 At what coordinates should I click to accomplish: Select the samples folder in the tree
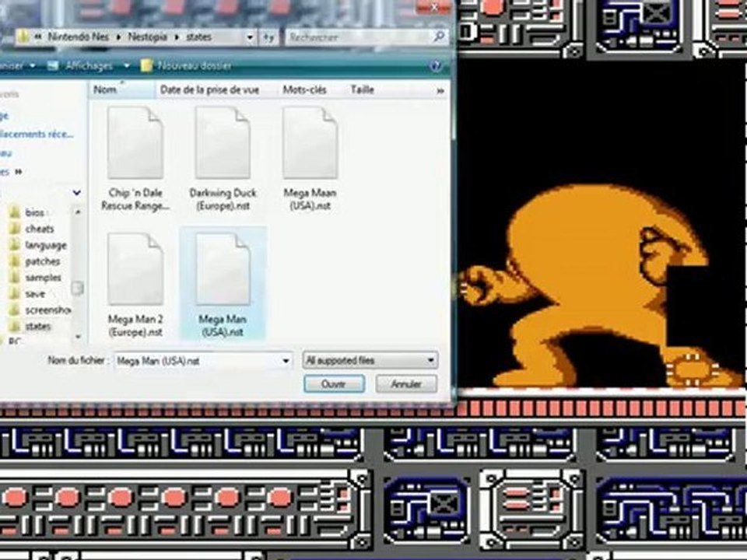click(44, 278)
